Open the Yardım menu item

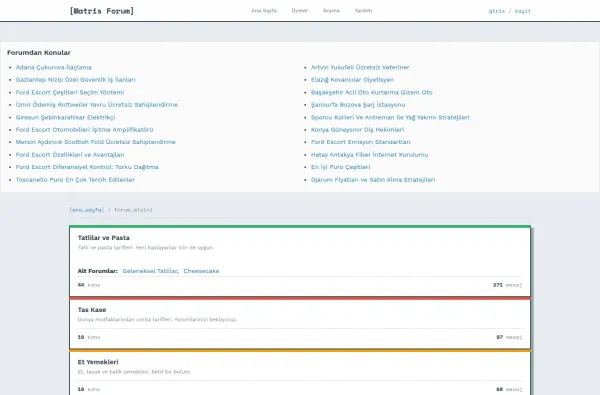(363, 11)
